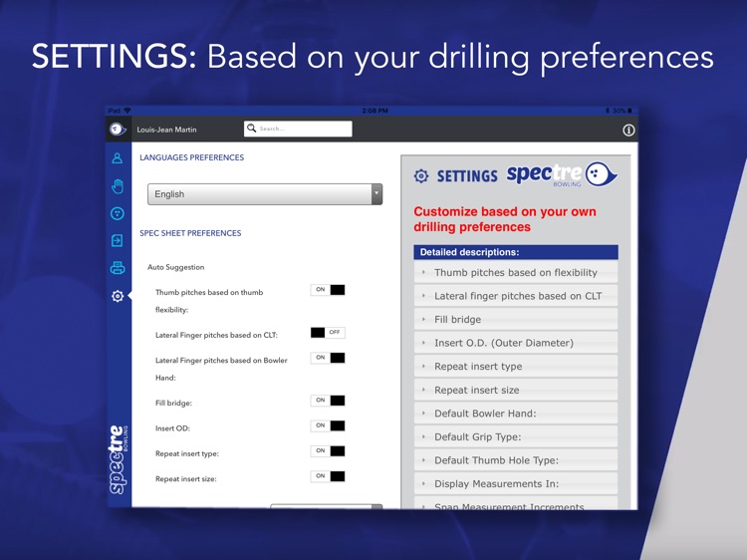Enable Lateral Finger pitches based on CLT

pyautogui.click(x=328, y=332)
